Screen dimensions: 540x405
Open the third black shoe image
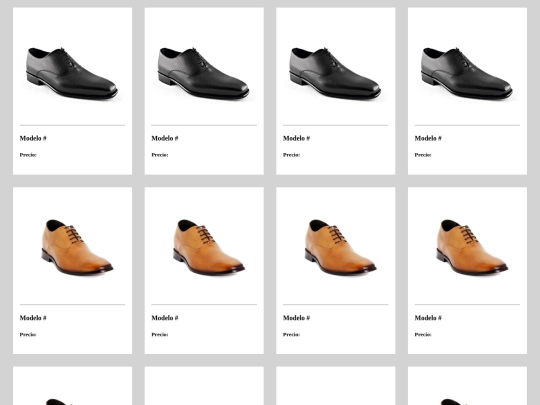(x=335, y=74)
